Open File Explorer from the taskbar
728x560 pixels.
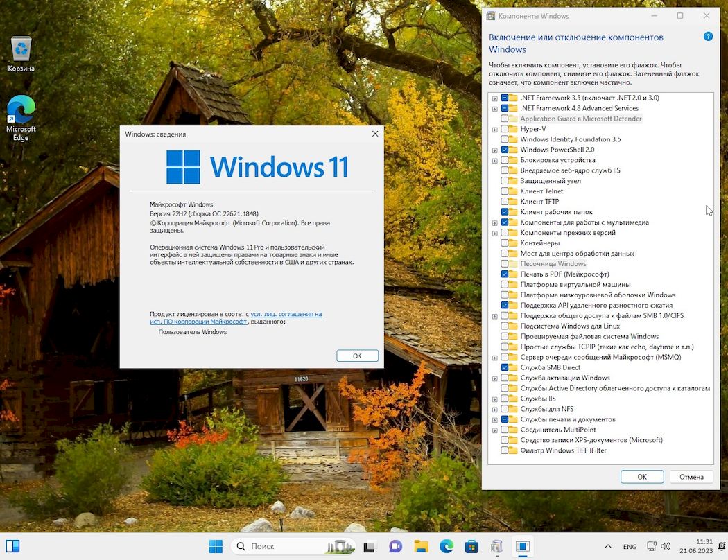[421, 547]
